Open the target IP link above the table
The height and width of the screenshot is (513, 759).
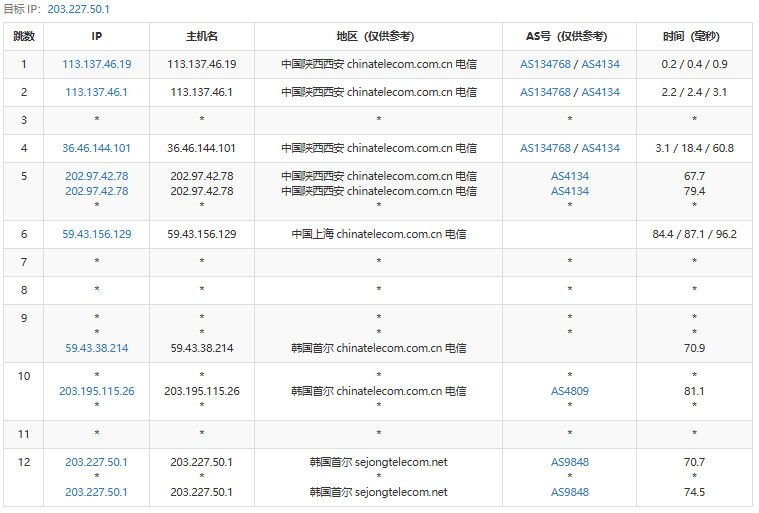(x=78, y=9)
